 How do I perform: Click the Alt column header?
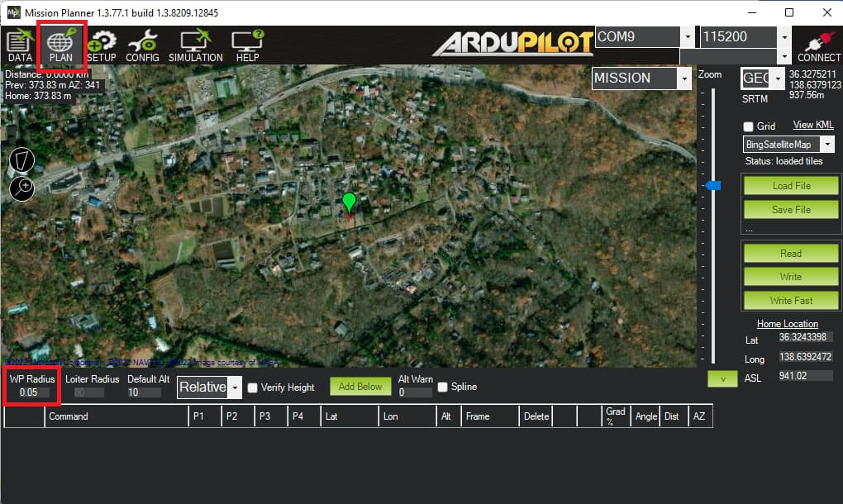coord(449,416)
